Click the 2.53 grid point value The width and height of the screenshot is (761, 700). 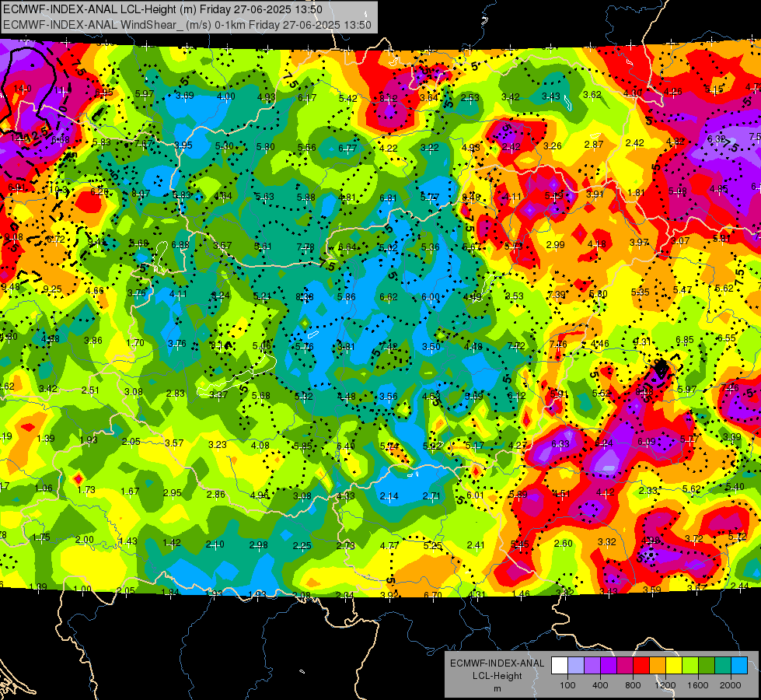[x=470, y=98]
